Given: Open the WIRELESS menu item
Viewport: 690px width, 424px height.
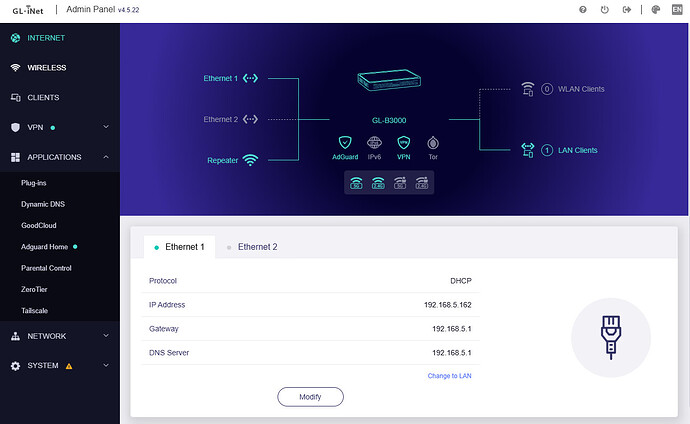Looking at the screenshot, I should click(x=48, y=68).
